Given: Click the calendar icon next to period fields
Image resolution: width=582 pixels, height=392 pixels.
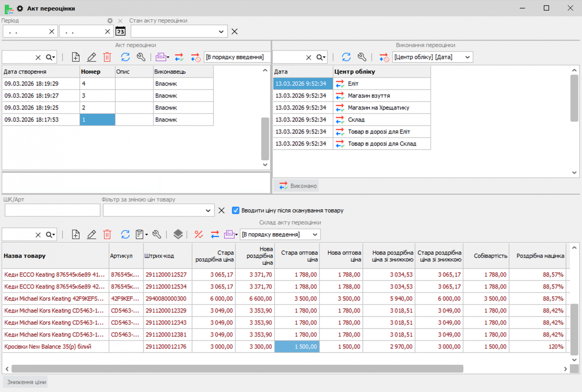Looking at the screenshot, I should coord(120,32).
